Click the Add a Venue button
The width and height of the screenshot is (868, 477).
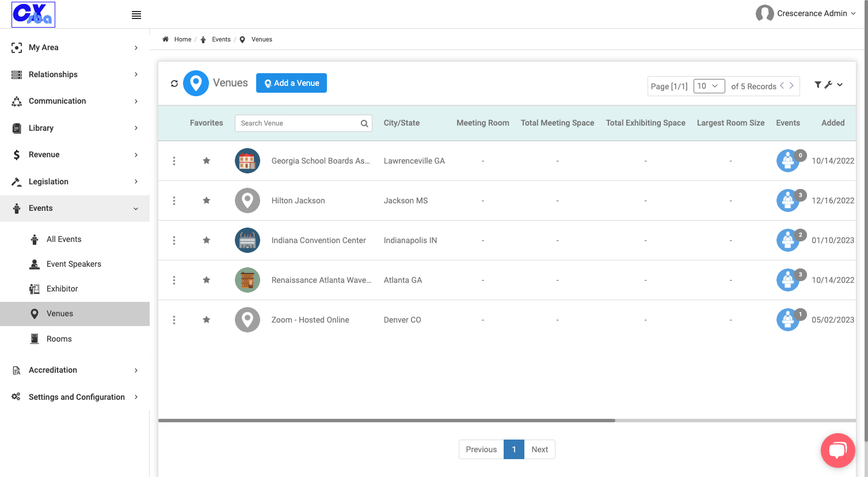[291, 83]
